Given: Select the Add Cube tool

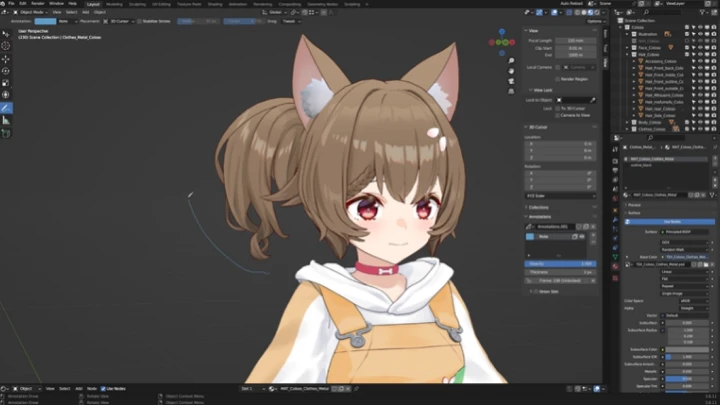Looking at the screenshot, I should [6, 134].
